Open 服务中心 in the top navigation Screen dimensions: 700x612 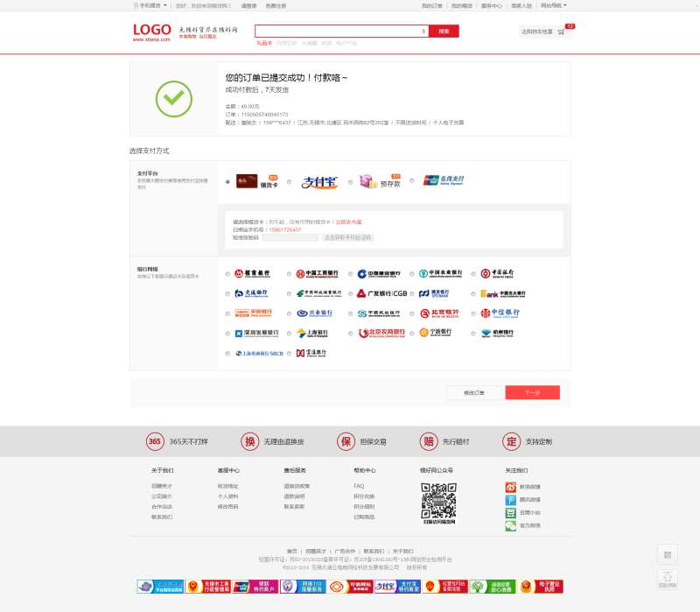491,5
